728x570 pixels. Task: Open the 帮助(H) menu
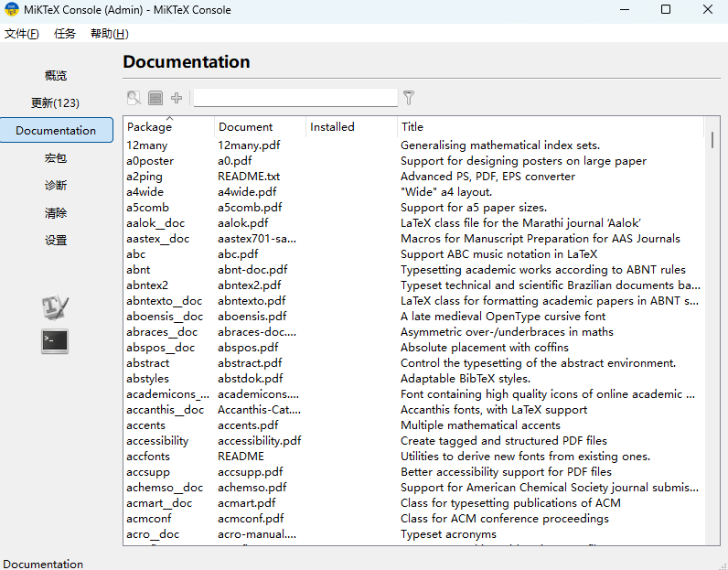click(x=109, y=34)
